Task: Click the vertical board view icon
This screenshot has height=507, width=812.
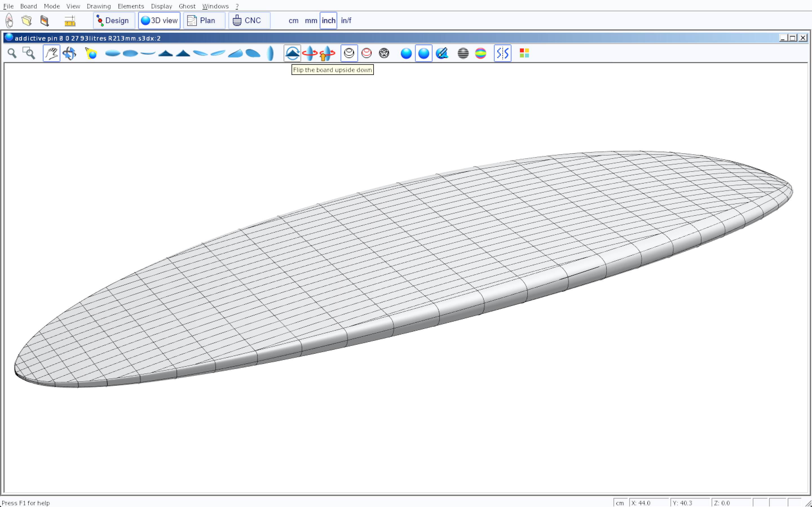Action: pos(270,53)
